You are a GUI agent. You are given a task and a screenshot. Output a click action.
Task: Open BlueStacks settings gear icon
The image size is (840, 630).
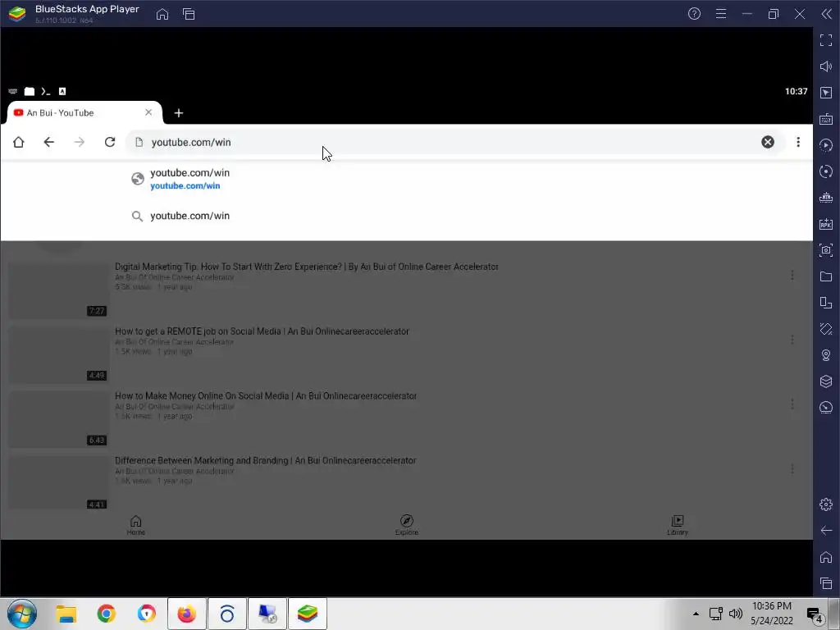[x=826, y=504]
